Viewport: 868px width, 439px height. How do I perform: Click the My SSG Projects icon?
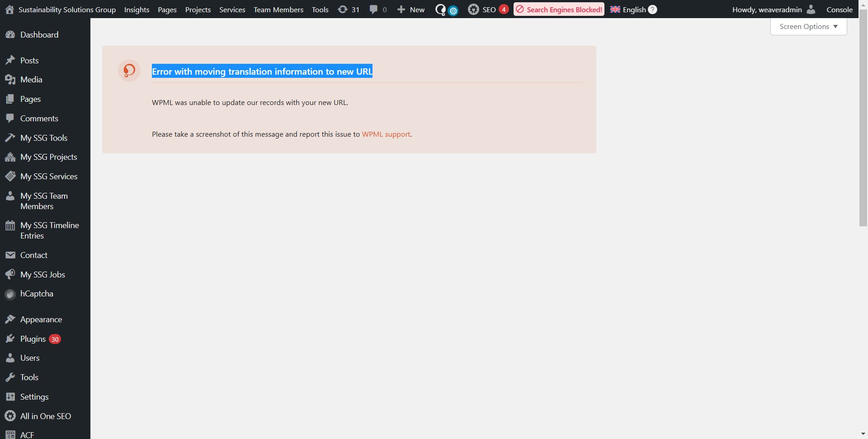tap(10, 157)
